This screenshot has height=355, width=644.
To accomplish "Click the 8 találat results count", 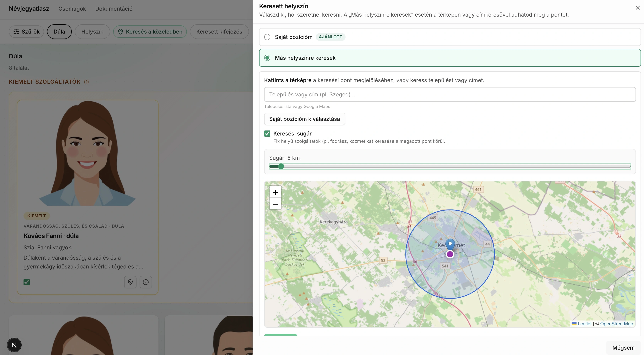I will (x=19, y=68).
